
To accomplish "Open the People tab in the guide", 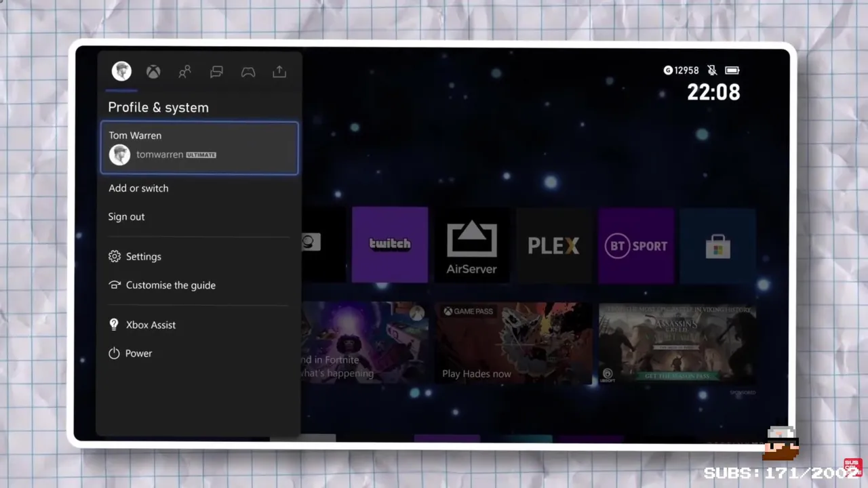I will tap(184, 72).
